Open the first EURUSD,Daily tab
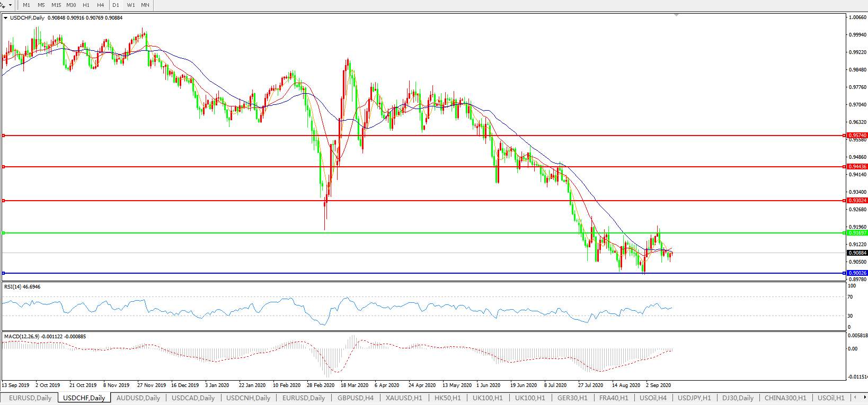868x405 pixels. pos(30,398)
